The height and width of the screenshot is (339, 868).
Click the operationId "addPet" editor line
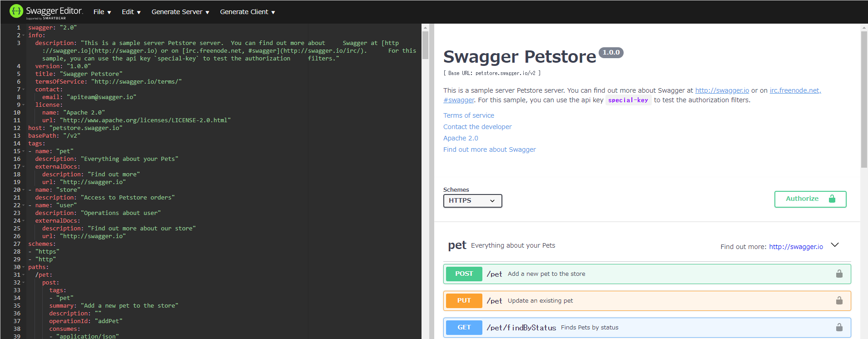86,321
